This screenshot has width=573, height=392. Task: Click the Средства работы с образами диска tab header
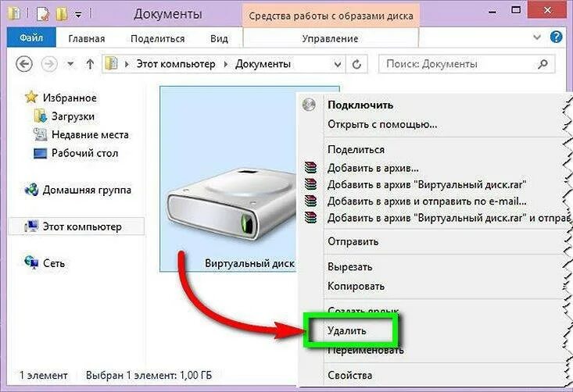pyautogui.click(x=331, y=16)
